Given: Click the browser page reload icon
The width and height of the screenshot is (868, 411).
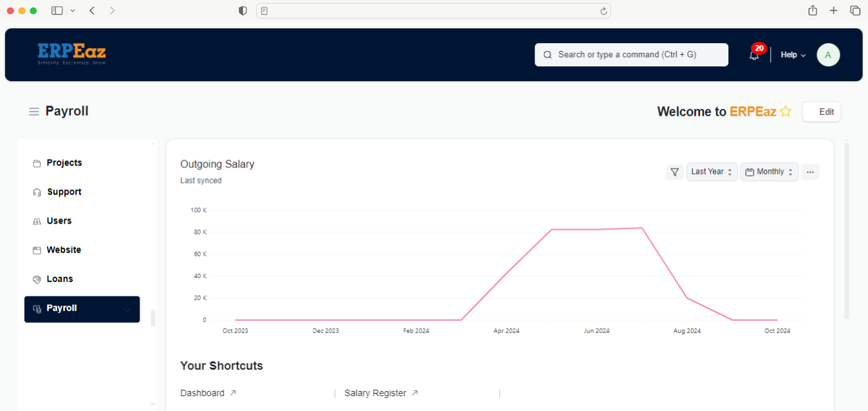Looking at the screenshot, I should click(x=603, y=11).
